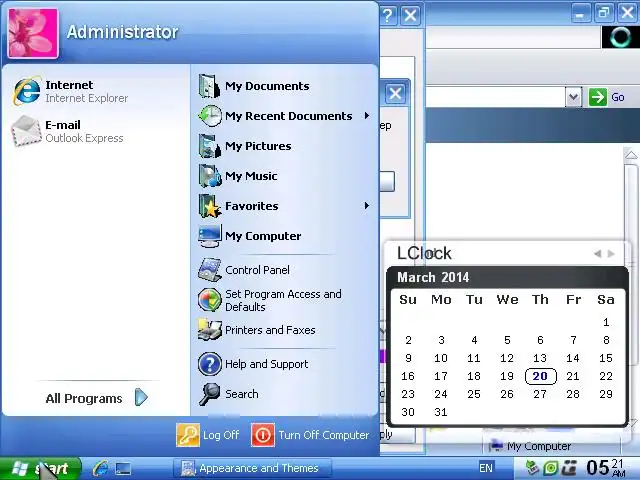Screen dimensions: 640x480
Task: Select March 28 in the calendar
Action: [x=573, y=394]
